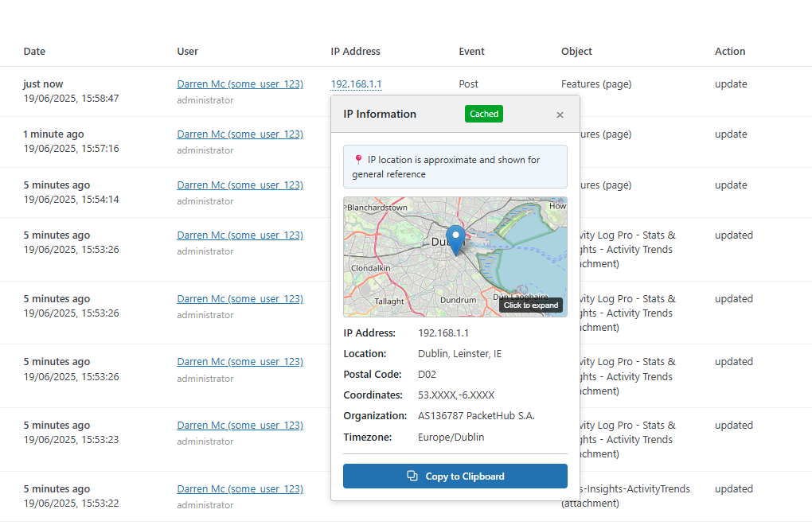This screenshot has height=525, width=812.
Task: Click the AS136787 PacketHub S.A. organization entry
Action: tap(477, 415)
